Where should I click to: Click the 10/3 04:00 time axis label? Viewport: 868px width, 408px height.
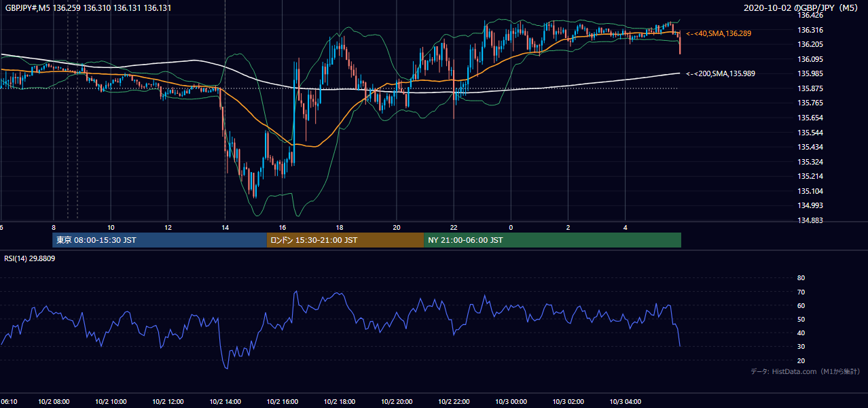[626, 402]
